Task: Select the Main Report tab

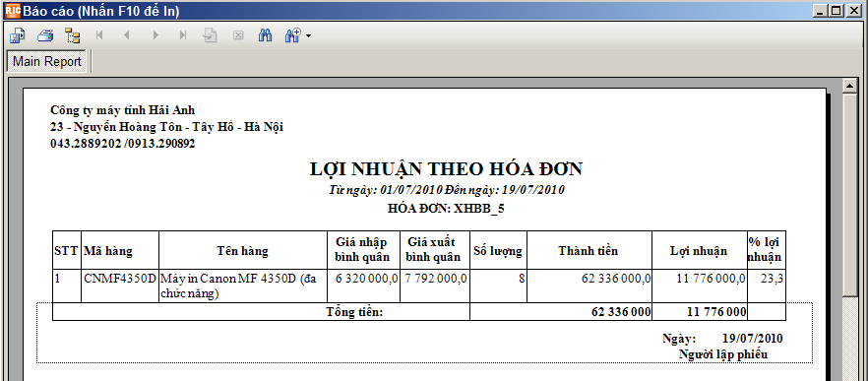Action: [47, 61]
